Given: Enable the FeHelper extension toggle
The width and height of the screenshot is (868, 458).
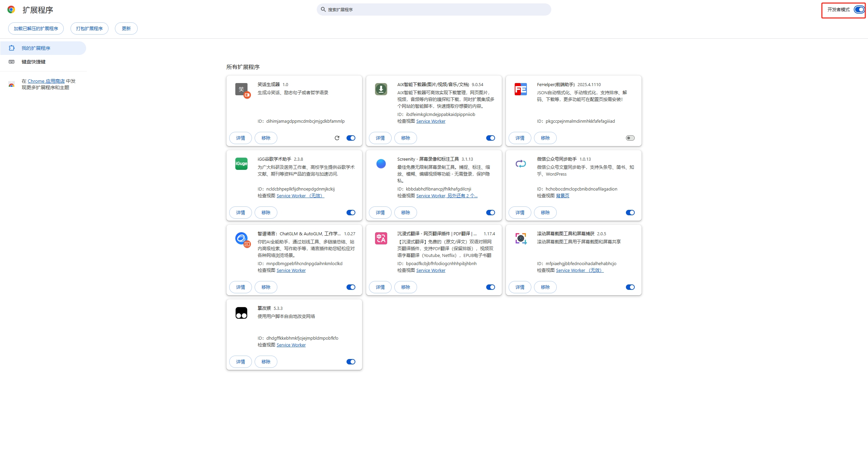Looking at the screenshot, I should (x=630, y=138).
